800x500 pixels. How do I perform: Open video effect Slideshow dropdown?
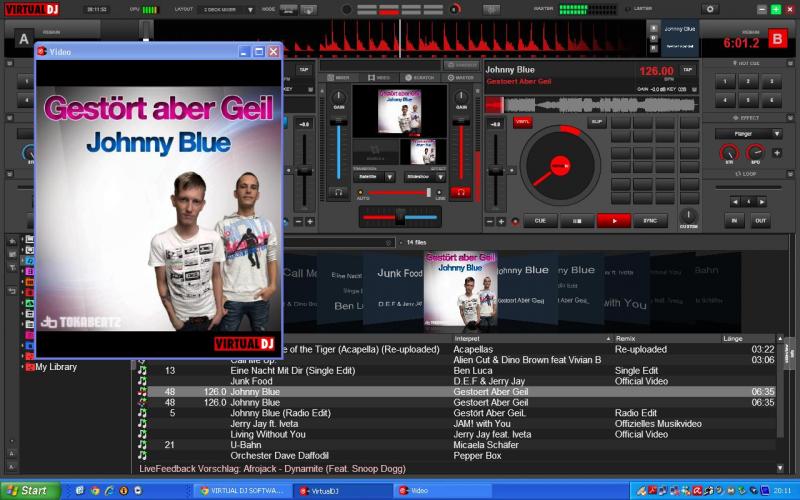coord(424,177)
